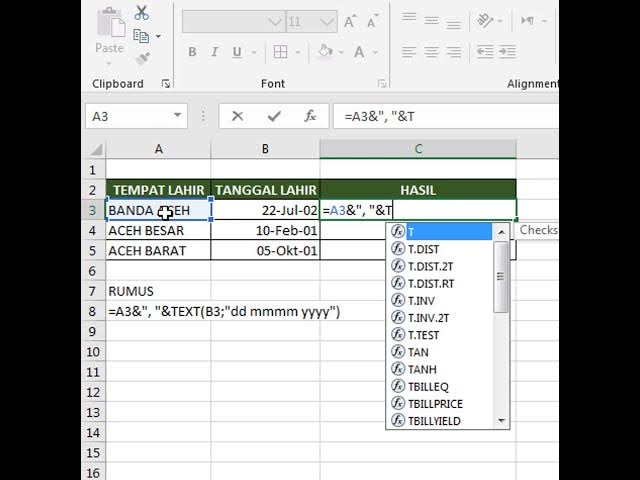
Task: Toggle Bold formatting
Action: pos(192,52)
